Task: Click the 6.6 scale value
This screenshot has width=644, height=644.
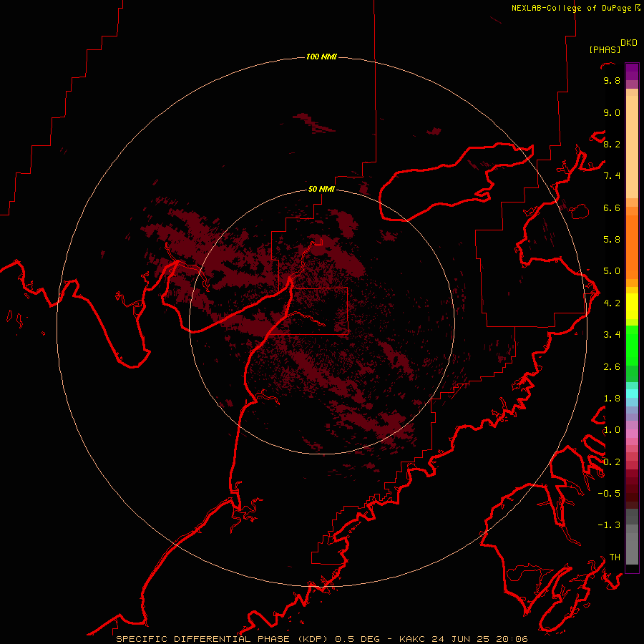Action: coord(612,208)
